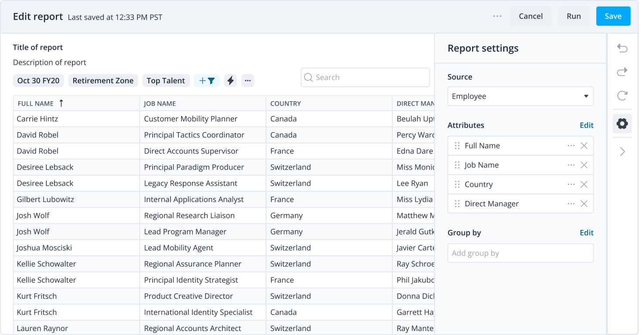Remove Direct Manager attribute with X icon
Screen dimensions: 644x335
click(x=584, y=204)
